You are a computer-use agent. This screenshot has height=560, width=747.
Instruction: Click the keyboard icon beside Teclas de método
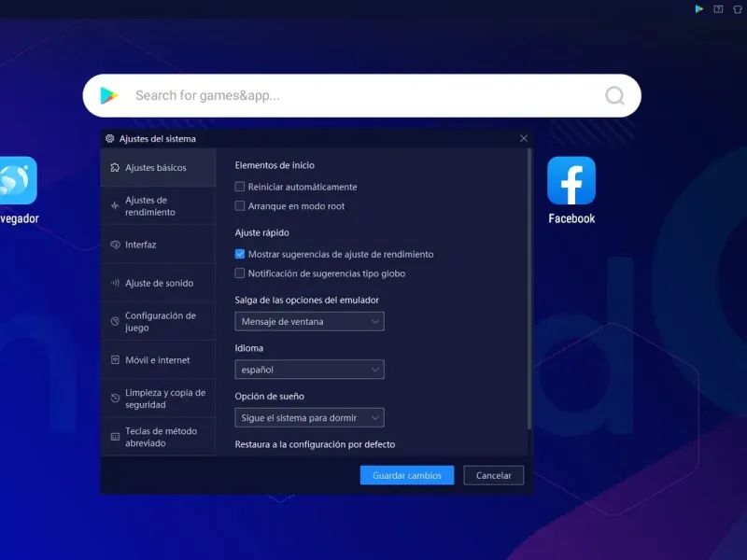pos(115,437)
